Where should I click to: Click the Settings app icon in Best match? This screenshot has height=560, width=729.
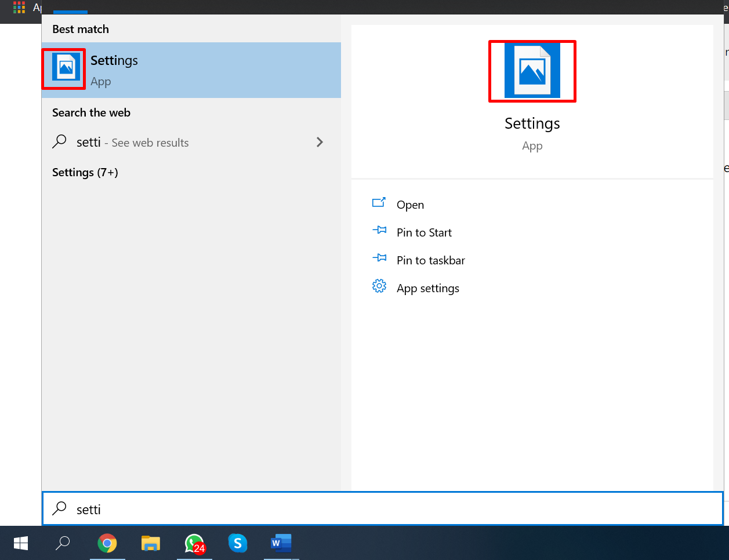click(66, 67)
